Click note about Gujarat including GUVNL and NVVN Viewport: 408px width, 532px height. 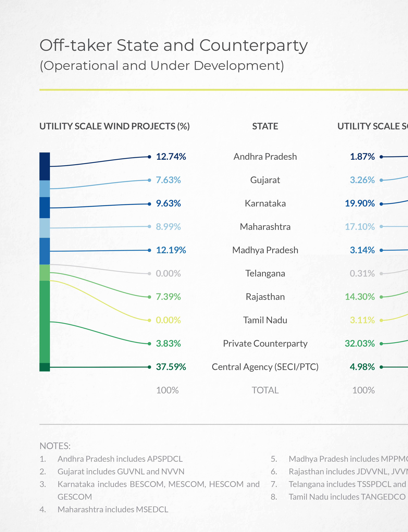pyautogui.click(x=121, y=471)
